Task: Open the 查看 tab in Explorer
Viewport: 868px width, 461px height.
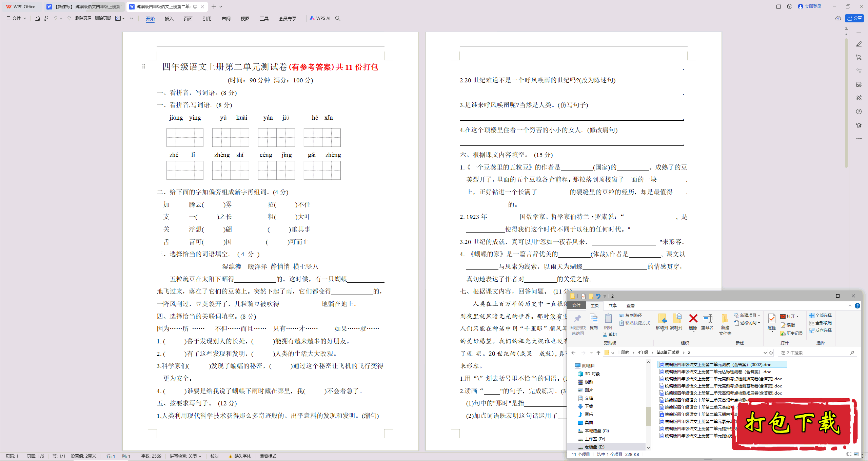Action: [x=630, y=305]
